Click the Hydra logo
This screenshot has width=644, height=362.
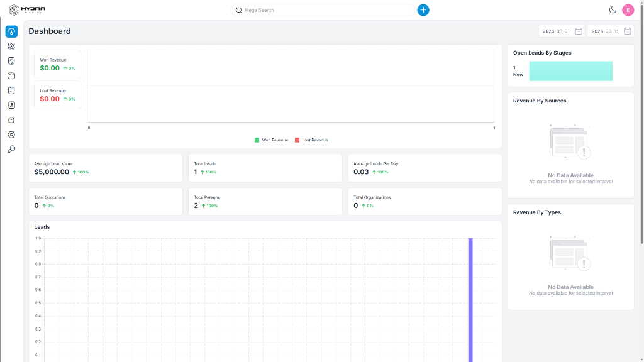(27, 10)
